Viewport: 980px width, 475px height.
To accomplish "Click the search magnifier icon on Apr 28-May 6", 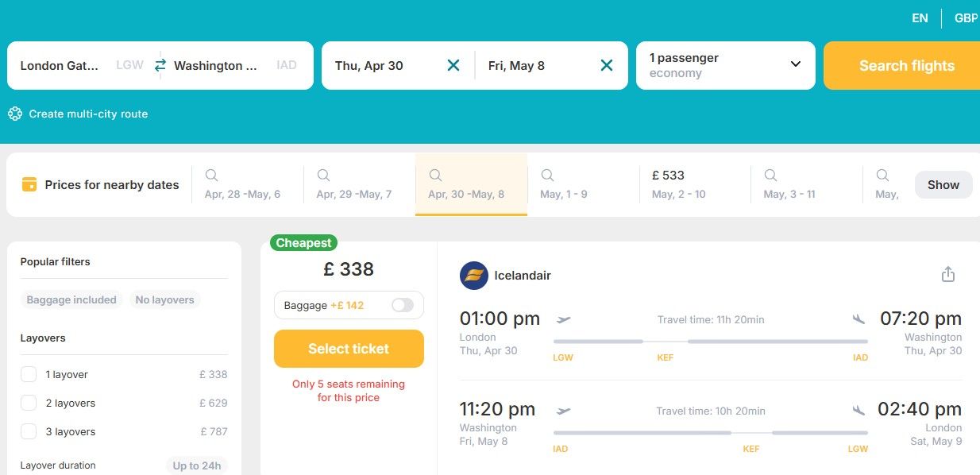I will pyautogui.click(x=211, y=175).
